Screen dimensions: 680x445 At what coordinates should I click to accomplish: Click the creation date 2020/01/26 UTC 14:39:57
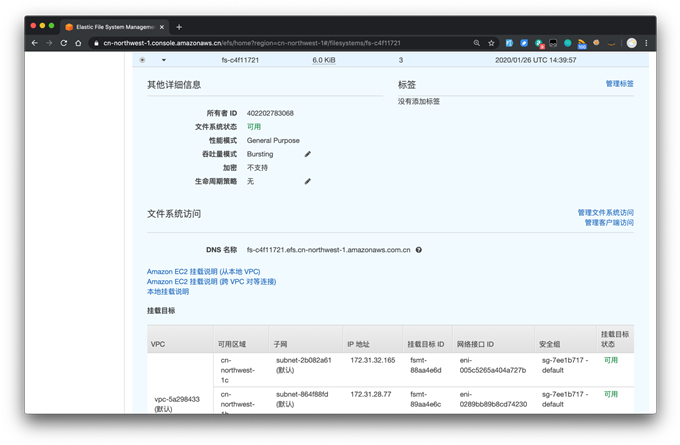[536, 60]
